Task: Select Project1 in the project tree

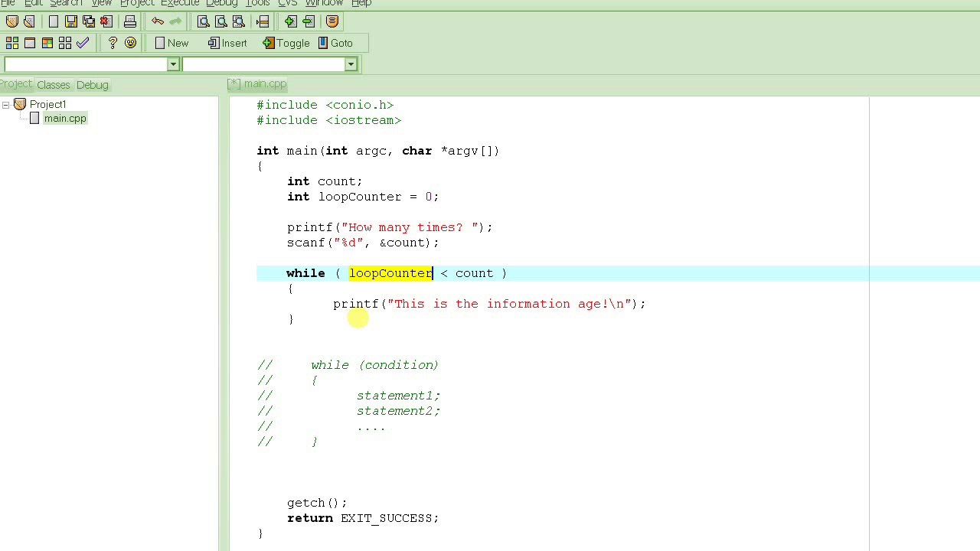Action: pyautogui.click(x=47, y=104)
